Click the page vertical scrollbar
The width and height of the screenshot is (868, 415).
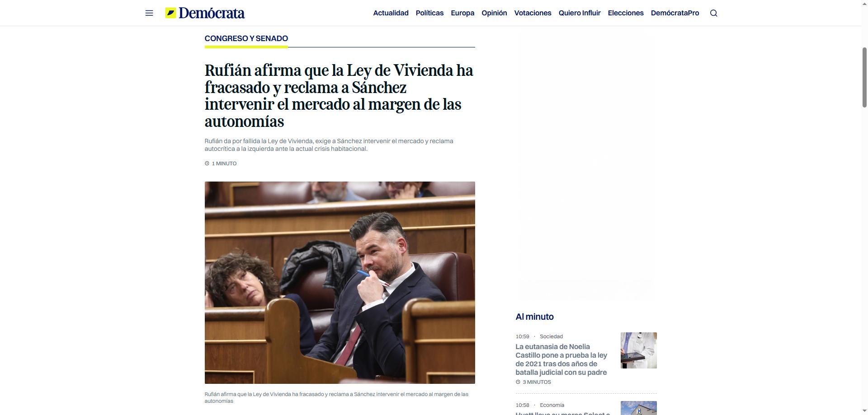tap(864, 77)
